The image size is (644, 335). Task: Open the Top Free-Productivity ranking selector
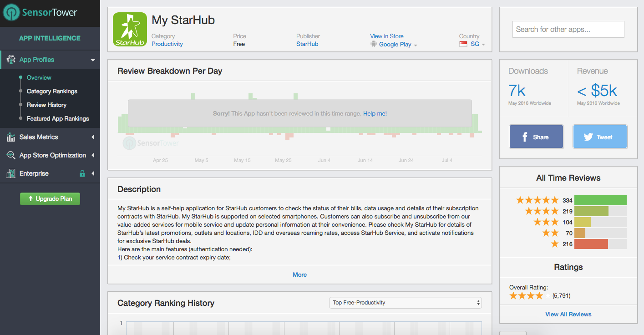tap(405, 303)
